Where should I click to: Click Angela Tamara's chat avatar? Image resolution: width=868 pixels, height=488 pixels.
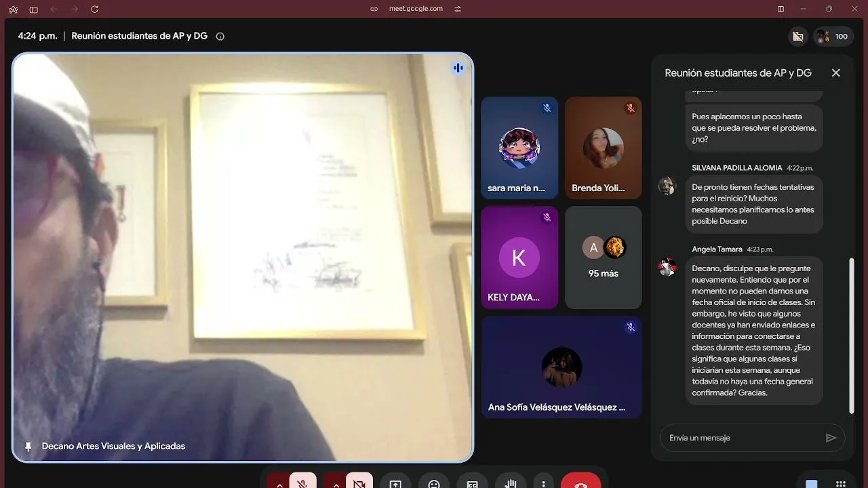pos(667,267)
